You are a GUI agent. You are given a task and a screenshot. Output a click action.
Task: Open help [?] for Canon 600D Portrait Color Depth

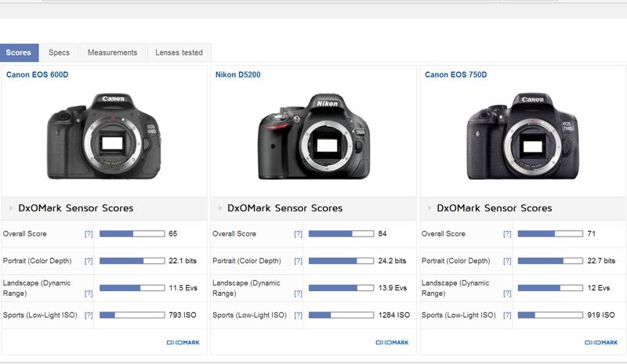(89, 261)
